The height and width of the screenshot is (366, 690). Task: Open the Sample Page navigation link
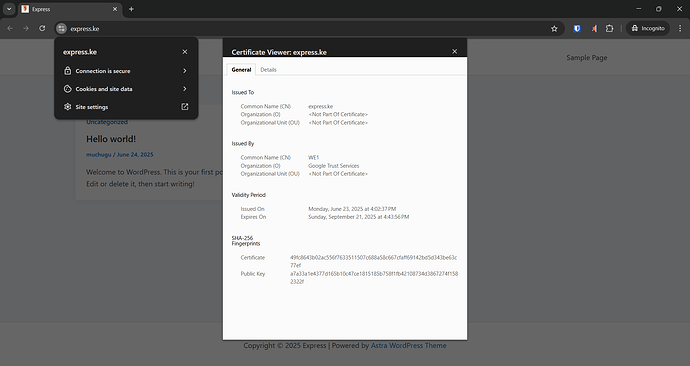tap(587, 58)
